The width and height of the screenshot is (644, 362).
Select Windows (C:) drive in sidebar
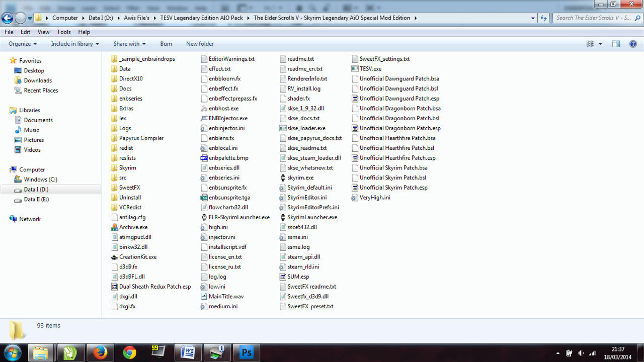[41, 179]
